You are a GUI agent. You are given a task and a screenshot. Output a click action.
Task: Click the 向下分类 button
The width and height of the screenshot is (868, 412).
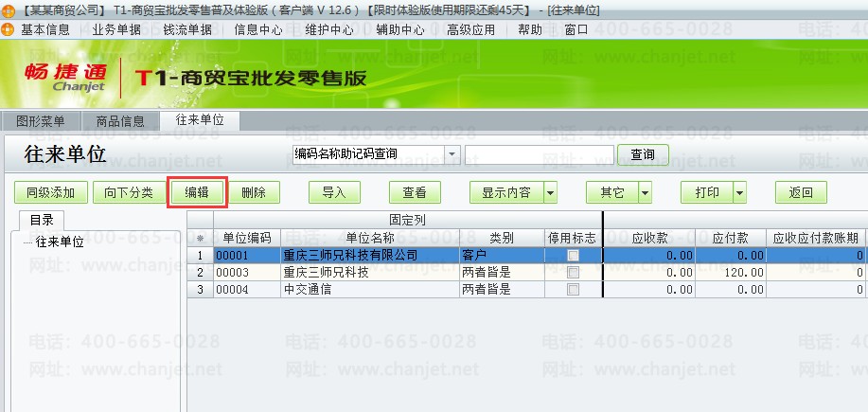tap(129, 192)
